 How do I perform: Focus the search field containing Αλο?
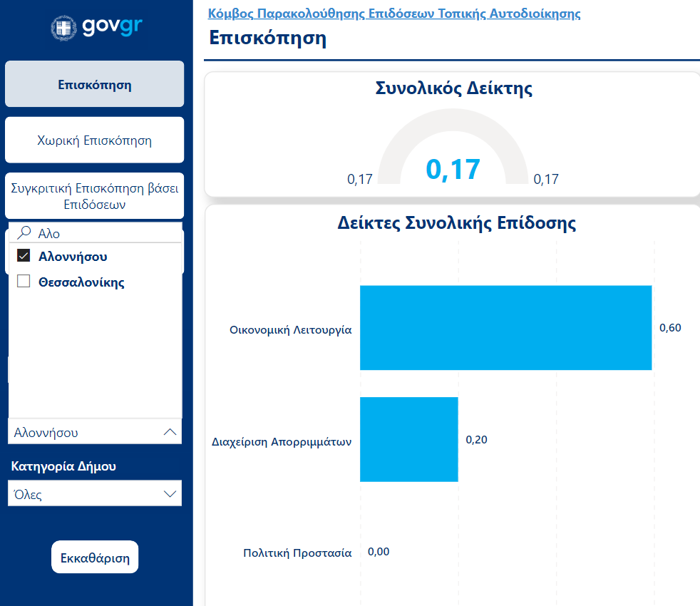point(100,233)
